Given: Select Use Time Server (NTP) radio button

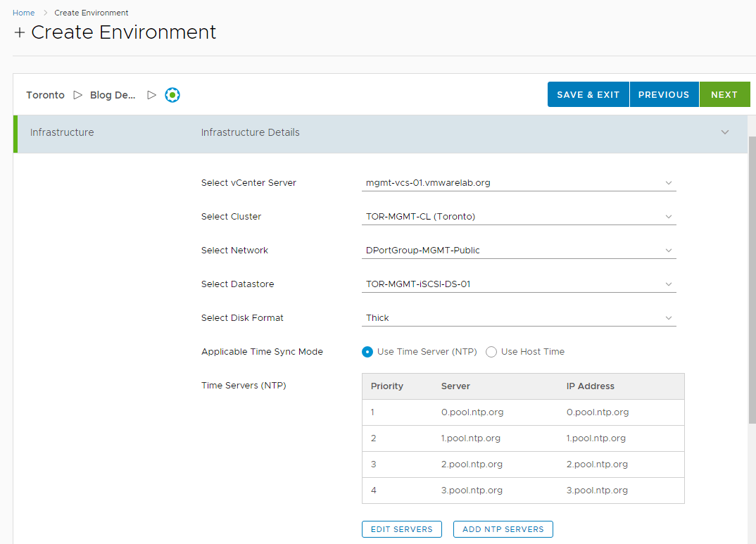Looking at the screenshot, I should [367, 352].
